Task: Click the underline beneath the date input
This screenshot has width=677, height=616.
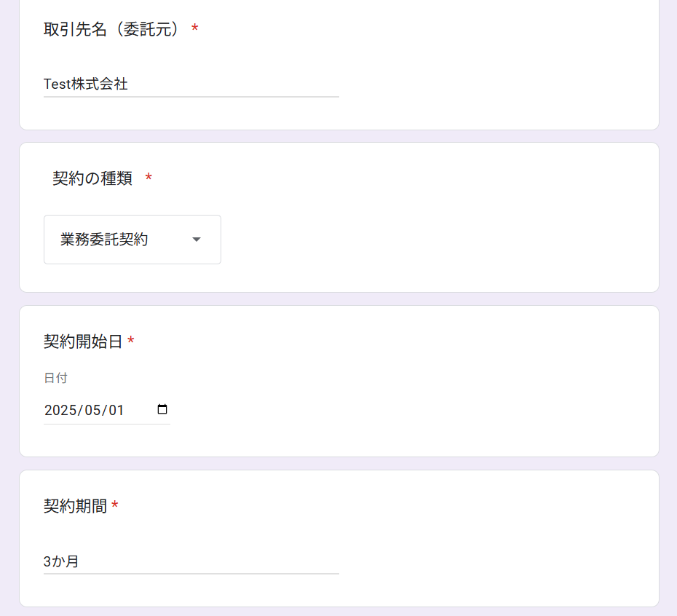Action: 107,424
